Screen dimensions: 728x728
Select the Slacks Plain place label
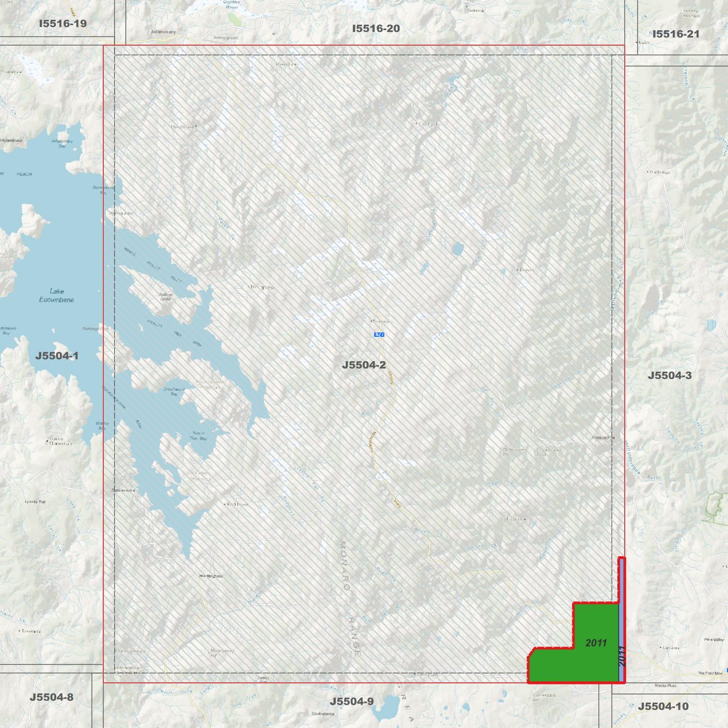click(665, 686)
